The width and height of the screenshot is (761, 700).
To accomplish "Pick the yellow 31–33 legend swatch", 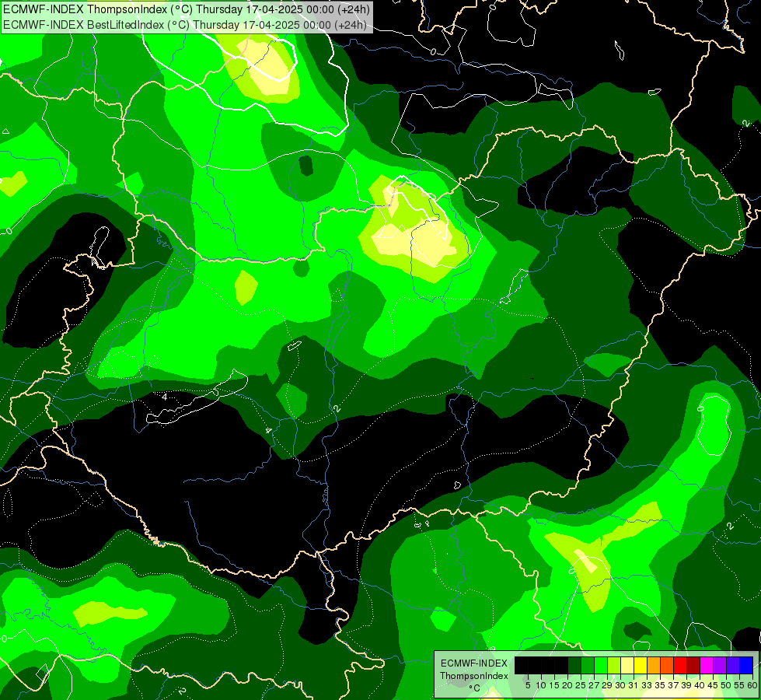I will [x=641, y=665].
